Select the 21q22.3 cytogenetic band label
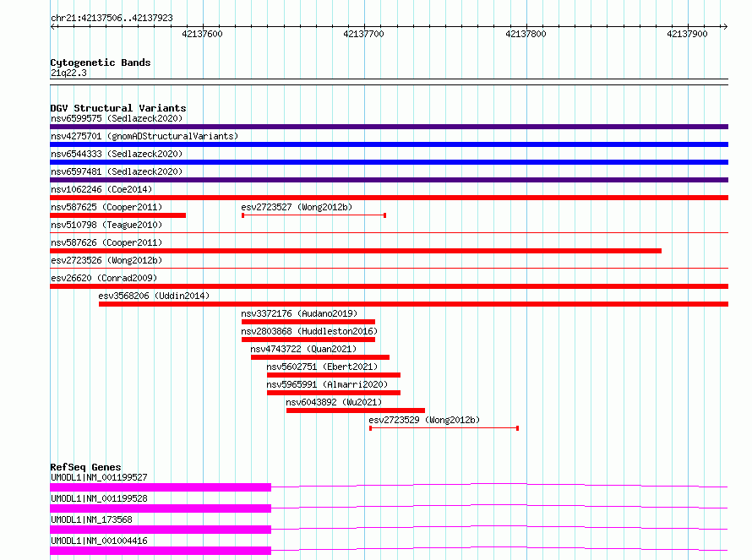 click(x=68, y=73)
